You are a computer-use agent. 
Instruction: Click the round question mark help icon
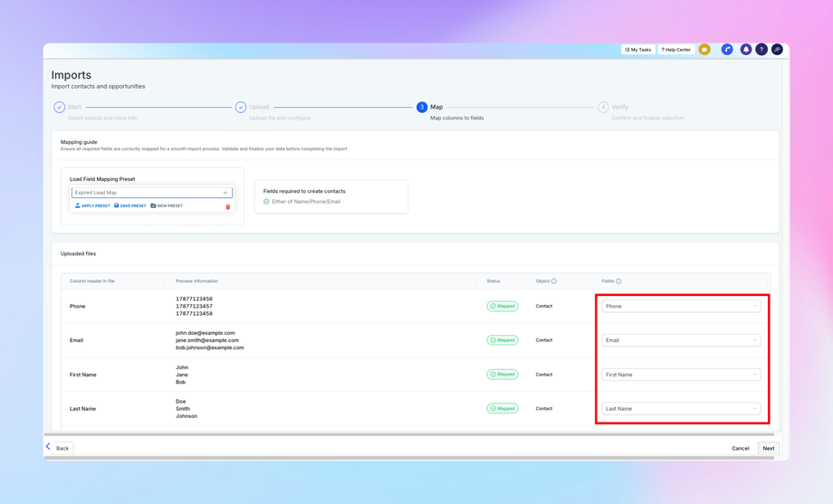point(761,50)
